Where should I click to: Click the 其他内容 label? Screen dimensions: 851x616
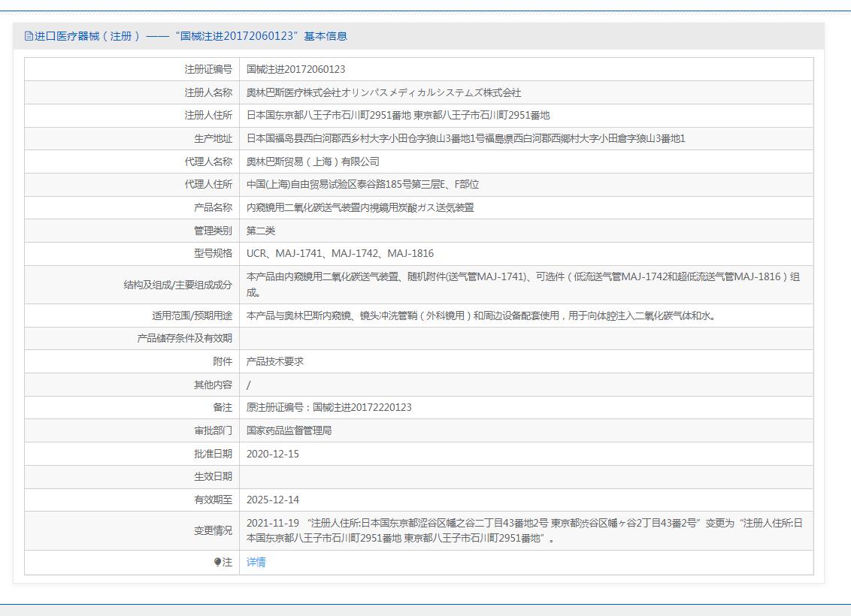[214, 385]
